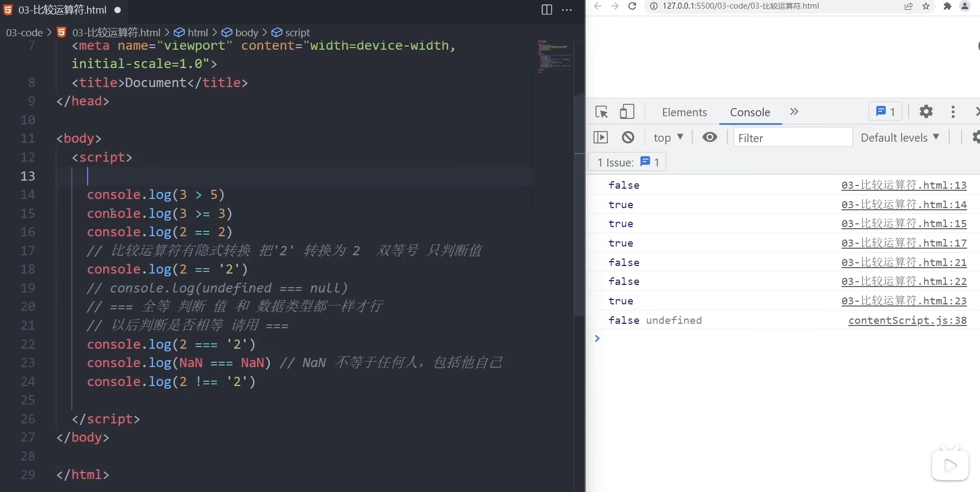Toggle the split editor layout in VS Code

pos(546,10)
